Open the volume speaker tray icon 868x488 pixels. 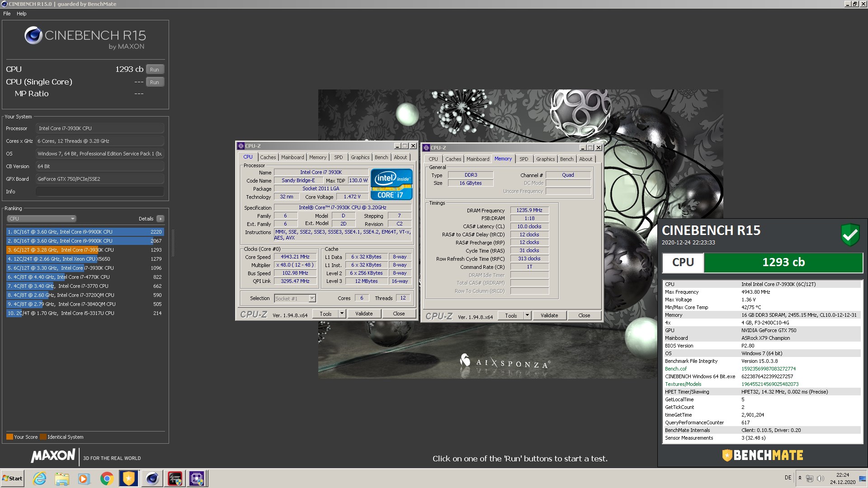(821, 478)
